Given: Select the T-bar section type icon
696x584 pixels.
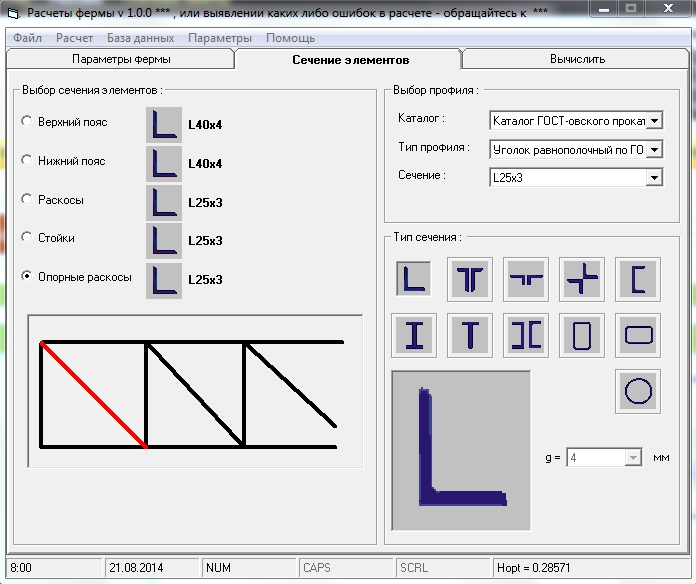Looking at the screenshot, I should pos(470,334).
